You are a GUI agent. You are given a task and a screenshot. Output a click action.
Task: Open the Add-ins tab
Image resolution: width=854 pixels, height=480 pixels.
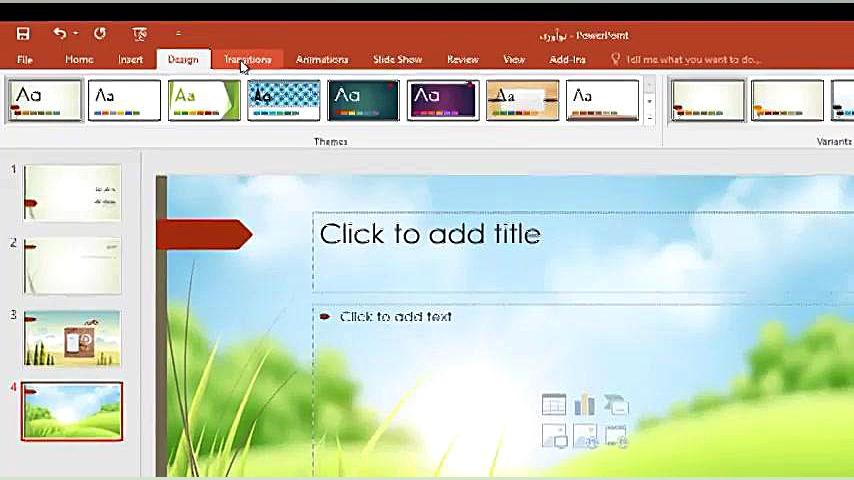point(567,59)
